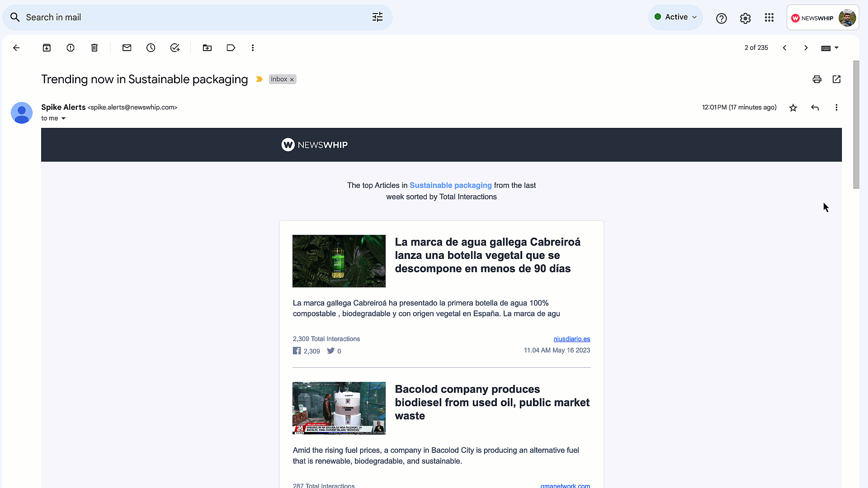Screen dimensions: 868x488
Task: Star the Spike Alerts message
Action: [x=793, y=108]
